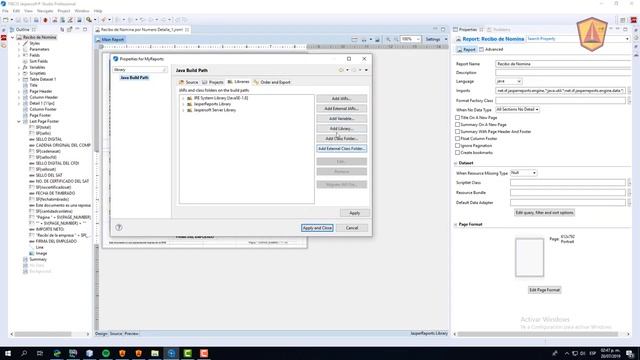Click Add JARs button

[341, 98]
